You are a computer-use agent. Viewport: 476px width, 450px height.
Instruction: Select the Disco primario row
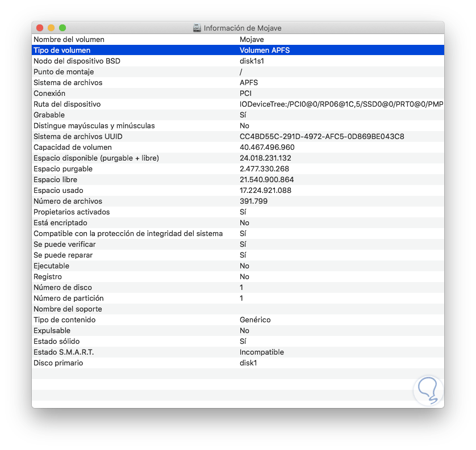58,363
